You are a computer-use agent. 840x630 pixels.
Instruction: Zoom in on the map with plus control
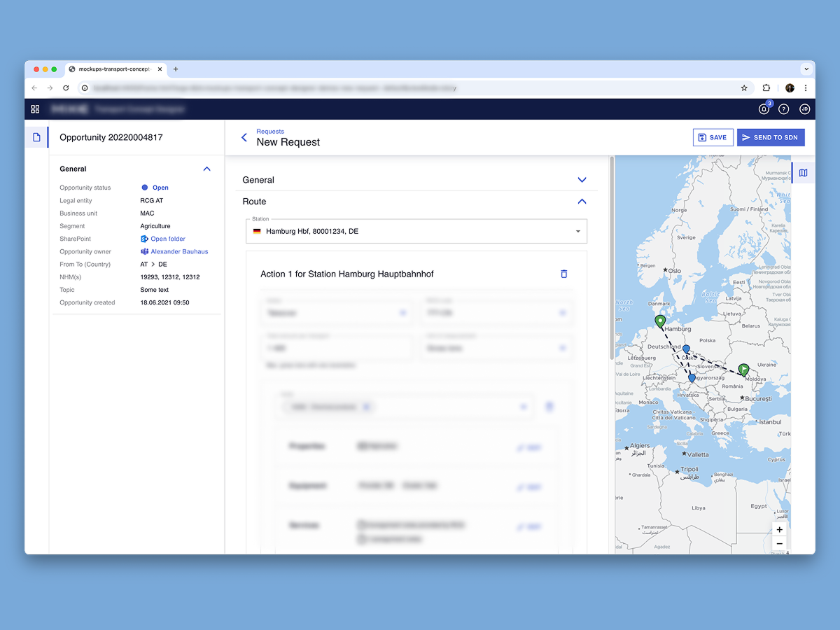tap(779, 530)
